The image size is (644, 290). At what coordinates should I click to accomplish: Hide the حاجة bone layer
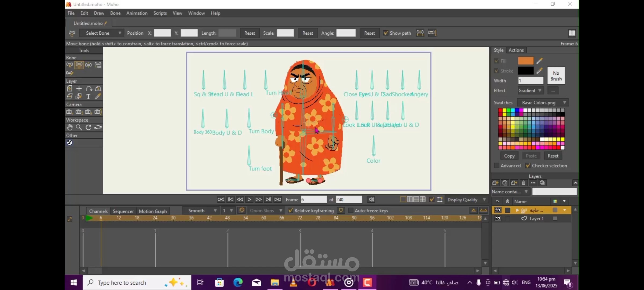tap(497, 210)
